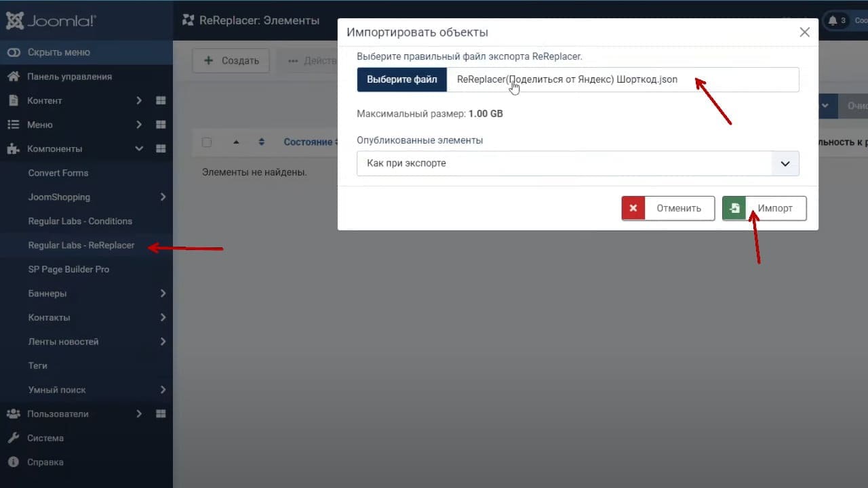
Task: Expand the Умный поиск submenu arrow
Action: pos(163,390)
